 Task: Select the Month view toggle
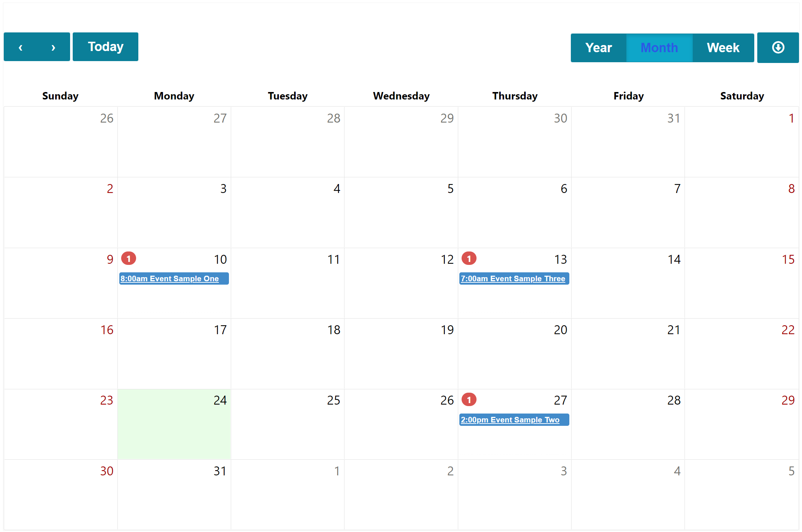(x=660, y=48)
